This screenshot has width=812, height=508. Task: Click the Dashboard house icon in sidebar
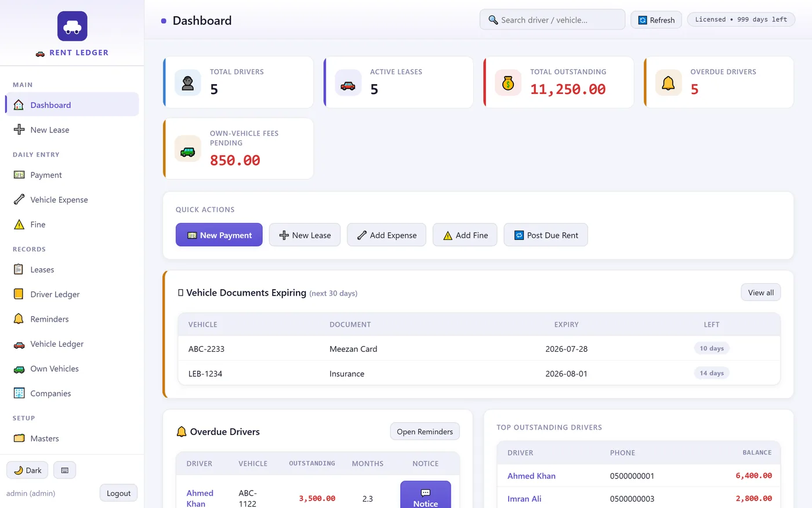click(19, 105)
